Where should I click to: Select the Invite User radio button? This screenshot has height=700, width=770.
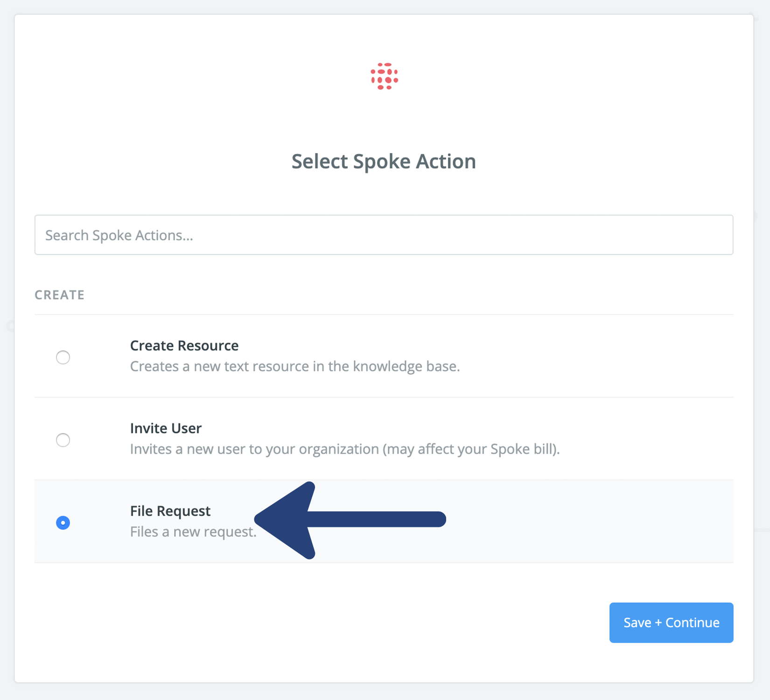coord(63,440)
